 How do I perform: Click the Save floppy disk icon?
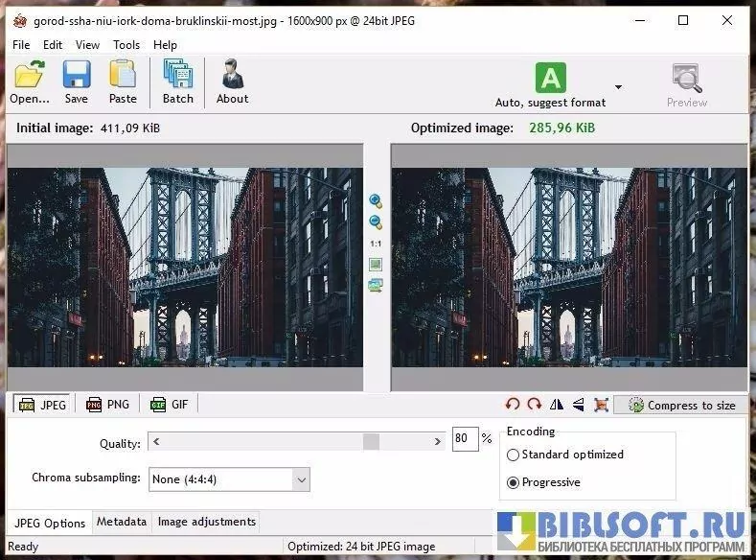coord(76,82)
